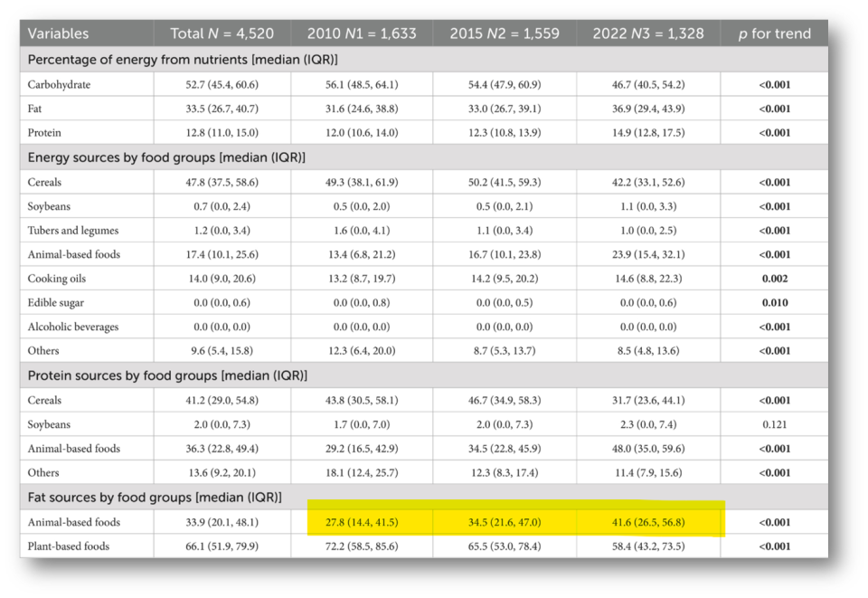Image resolution: width=868 pixels, height=598 pixels.
Task: Select the Cooking oils row label
Action: click(x=57, y=279)
